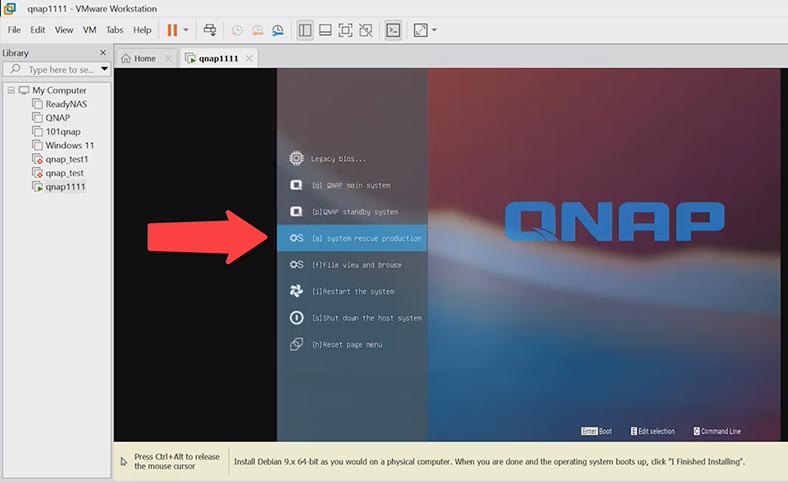Toggle the console view icon
Viewport: 788px width, 483px height.
pyautogui.click(x=393, y=30)
